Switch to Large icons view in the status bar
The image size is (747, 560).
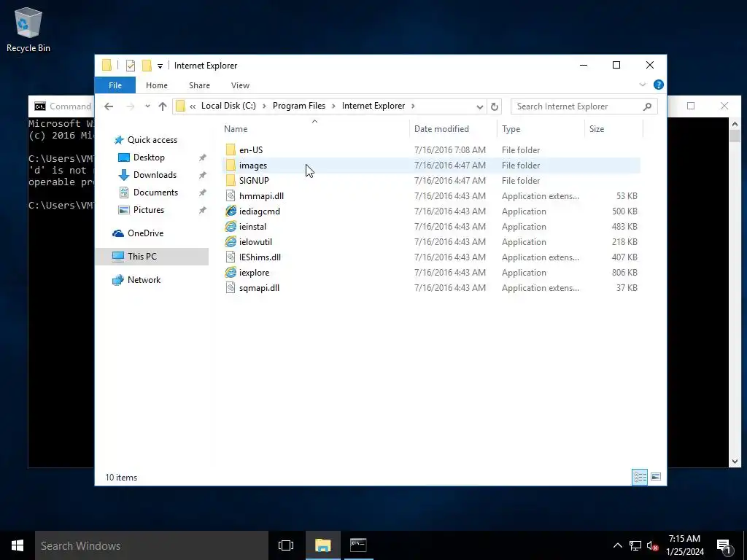tap(656, 477)
